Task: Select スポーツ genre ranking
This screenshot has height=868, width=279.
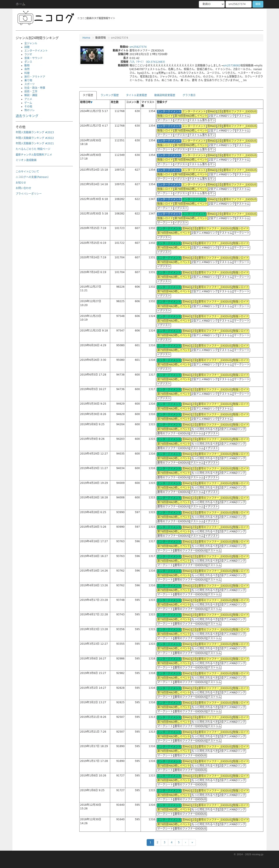Action: [x=29, y=84]
